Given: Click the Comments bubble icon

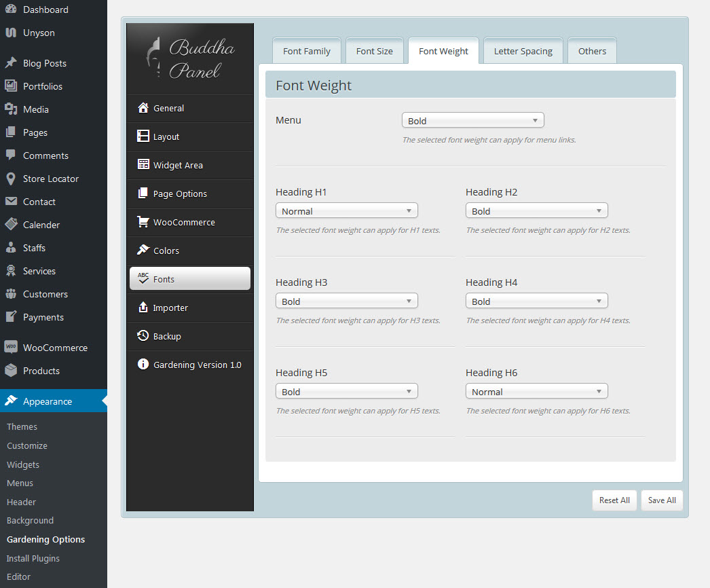Looking at the screenshot, I should tap(11, 155).
